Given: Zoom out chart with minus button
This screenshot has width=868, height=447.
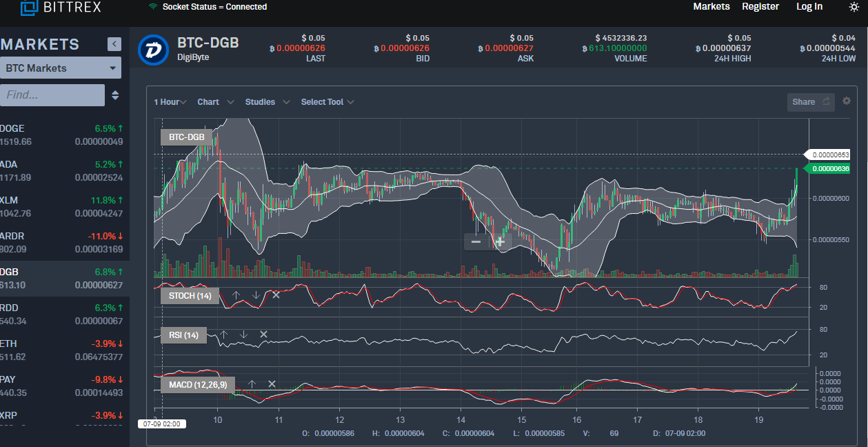Looking at the screenshot, I should tap(476, 241).
